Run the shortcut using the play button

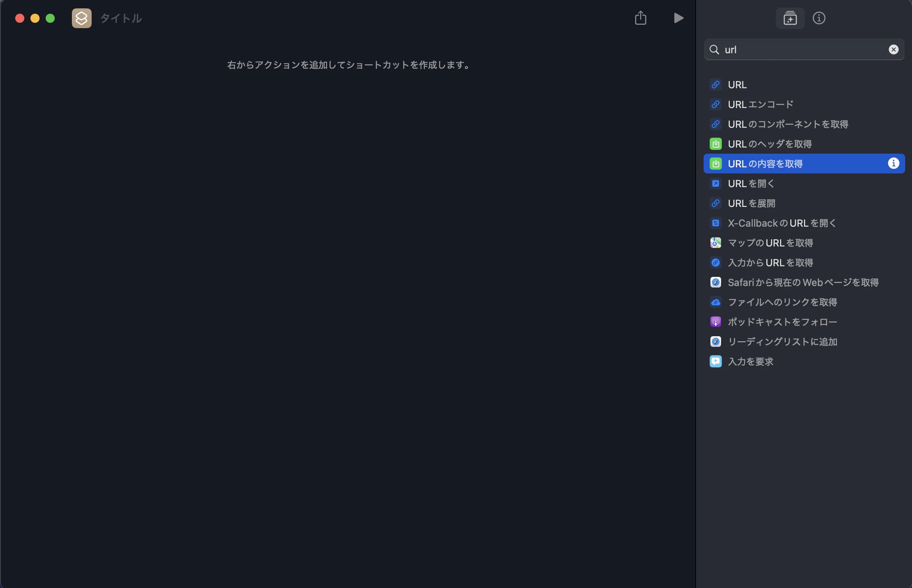[x=678, y=17]
